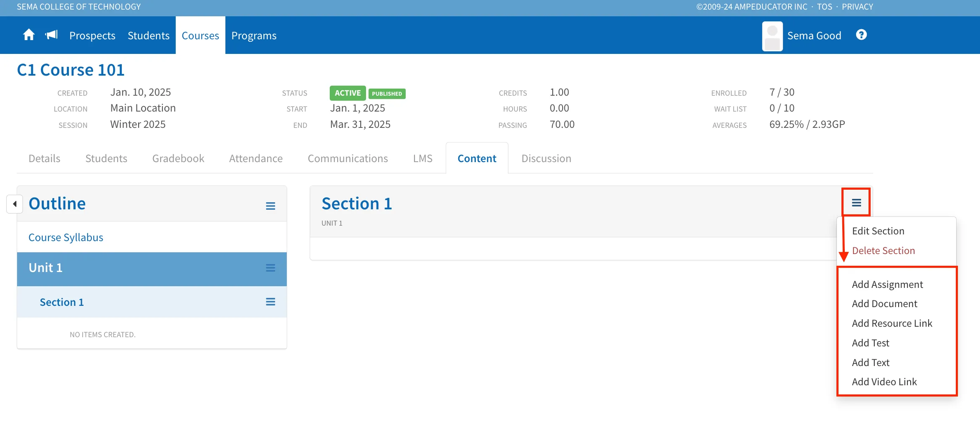Select Add Video Link in the dropdown
Viewport: 980px width, 422px height.
point(884,382)
